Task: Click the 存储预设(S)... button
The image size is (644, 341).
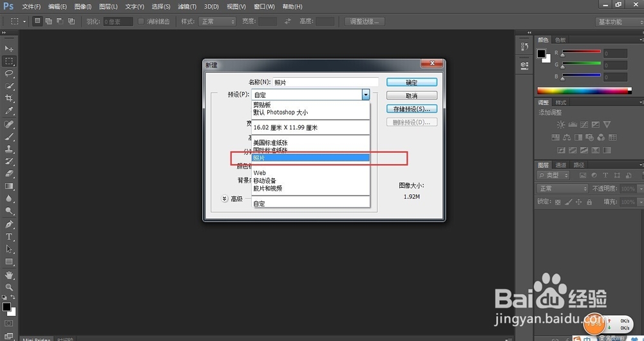Action: 412,109
